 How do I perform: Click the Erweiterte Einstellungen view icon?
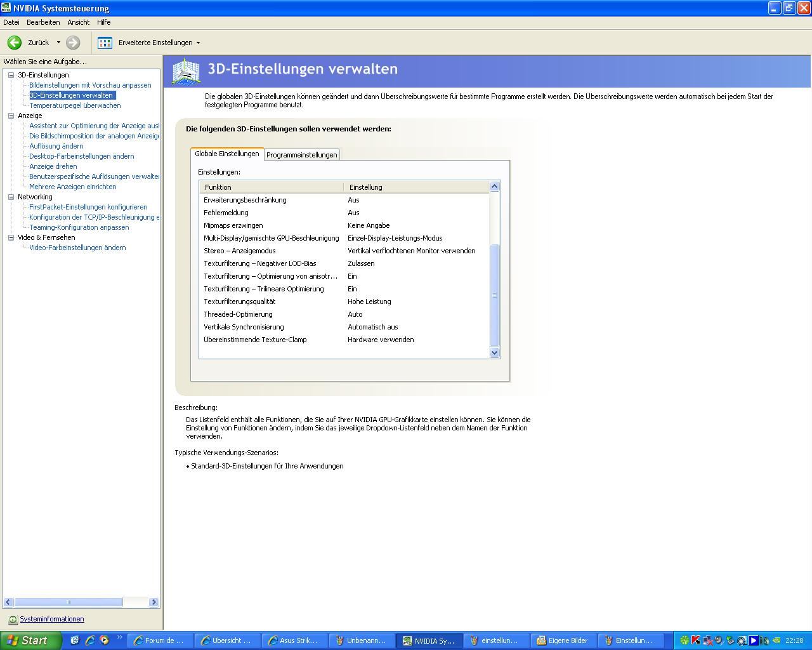pos(105,43)
